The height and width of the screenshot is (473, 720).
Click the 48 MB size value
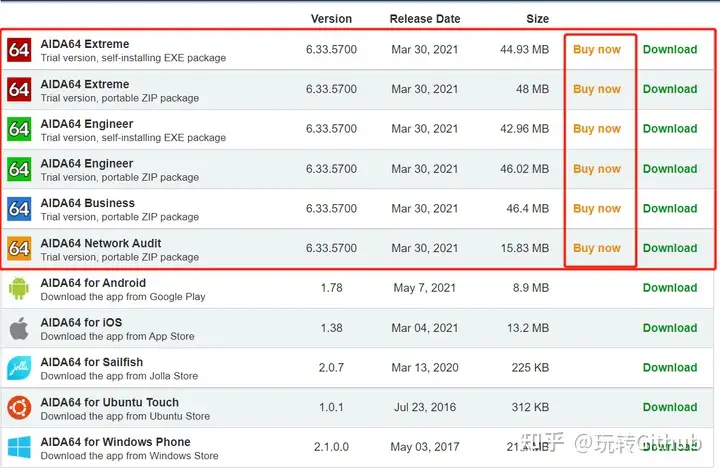point(533,89)
